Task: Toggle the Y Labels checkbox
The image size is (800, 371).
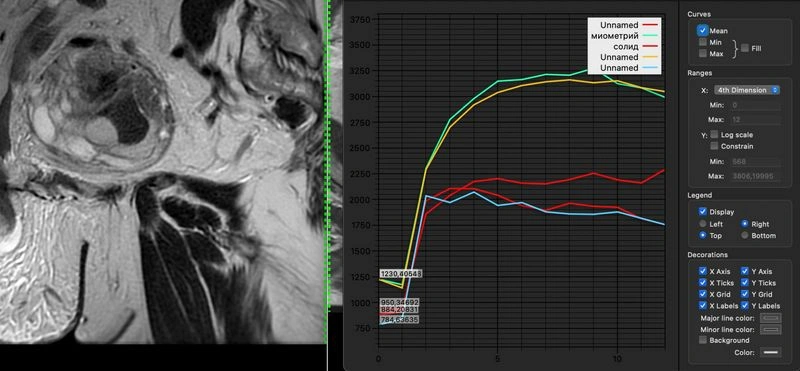Action: [x=744, y=305]
